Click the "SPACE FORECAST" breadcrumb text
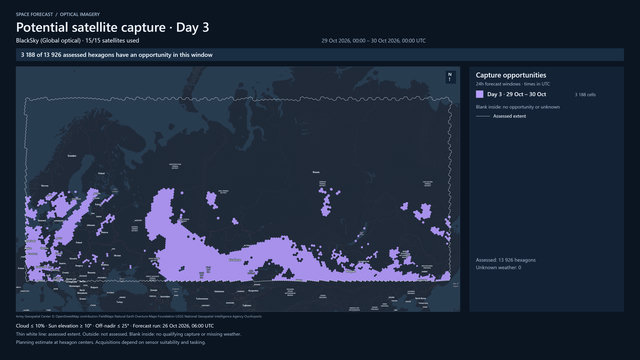The width and height of the screenshot is (640, 360). 34,14
